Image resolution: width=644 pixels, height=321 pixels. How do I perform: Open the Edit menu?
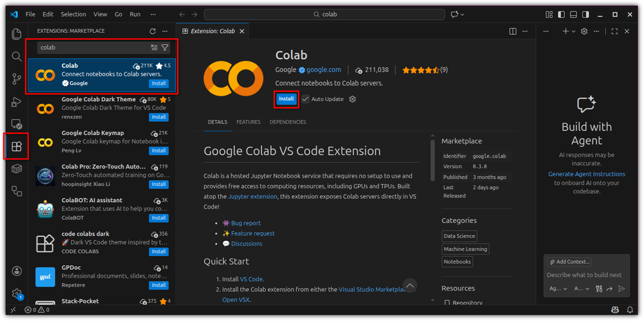click(x=48, y=14)
